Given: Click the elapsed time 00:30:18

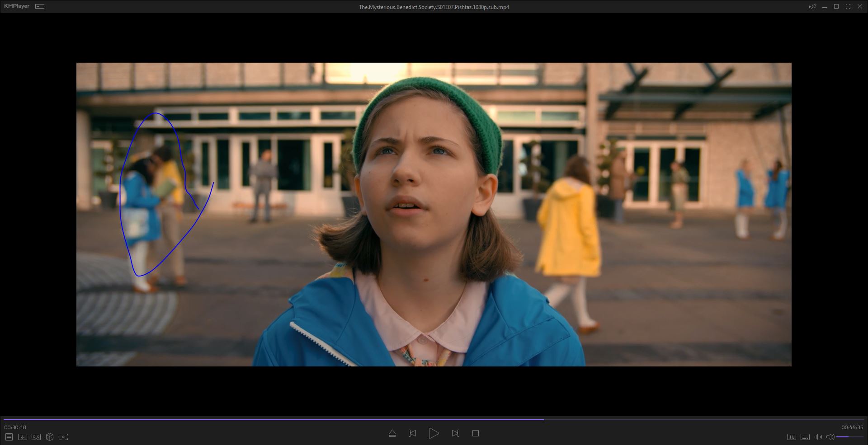Looking at the screenshot, I should tap(15, 427).
